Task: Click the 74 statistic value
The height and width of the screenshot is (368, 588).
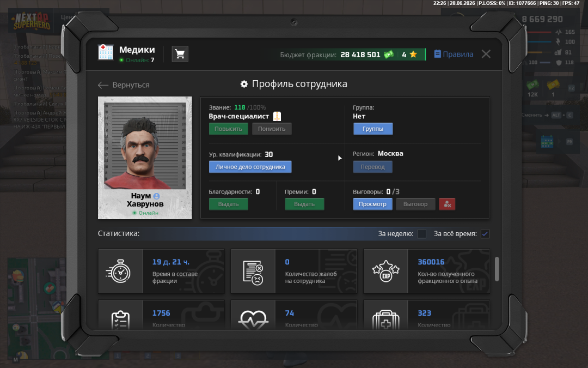Action: tap(289, 313)
